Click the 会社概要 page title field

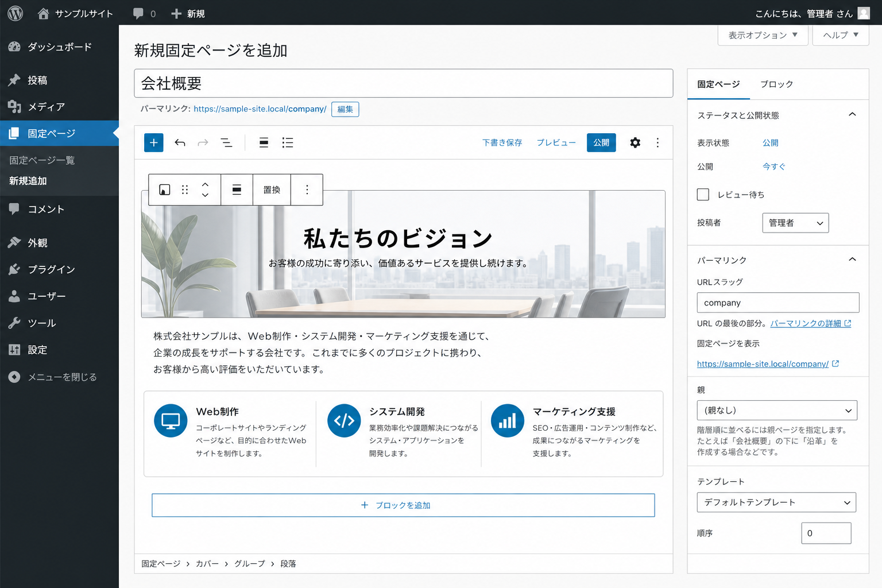(x=404, y=83)
